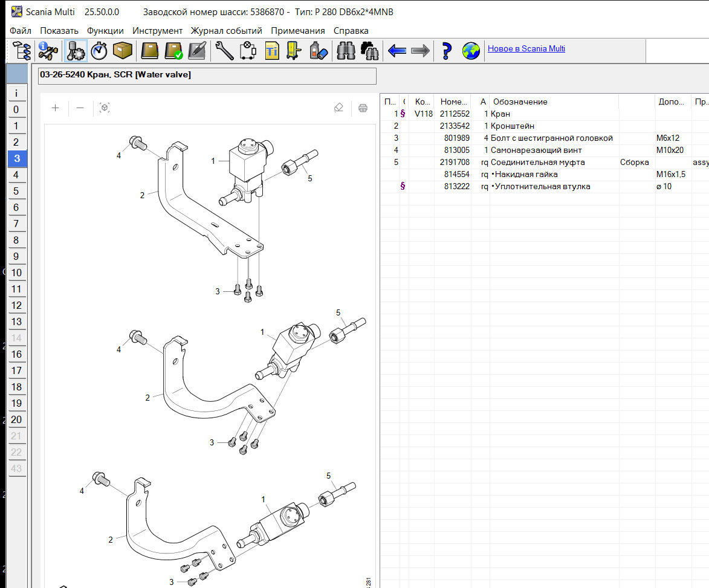709x588 pixels.
Task: Select the Накидная гайка row
Action: click(x=545, y=175)
